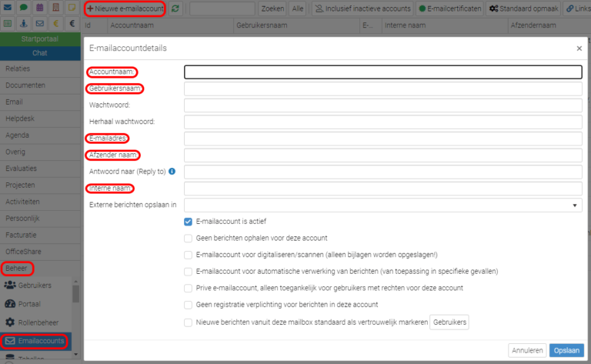Open Helpdesk menu section
The width and height of the screenshot is (591, 364).
[40, 119]
